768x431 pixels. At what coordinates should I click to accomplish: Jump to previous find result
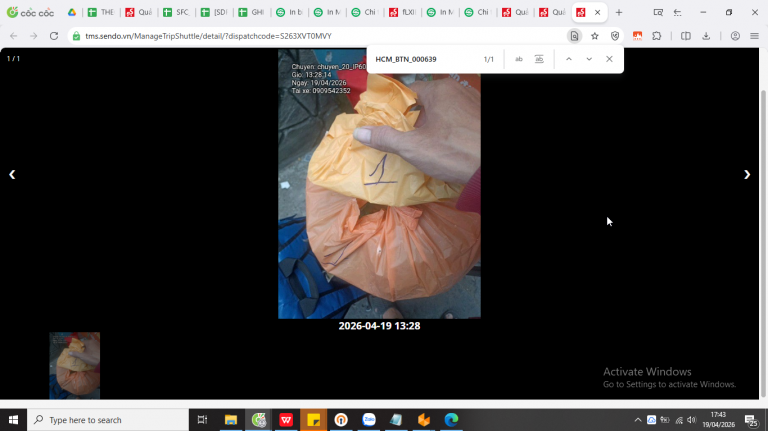click(569, 59)
